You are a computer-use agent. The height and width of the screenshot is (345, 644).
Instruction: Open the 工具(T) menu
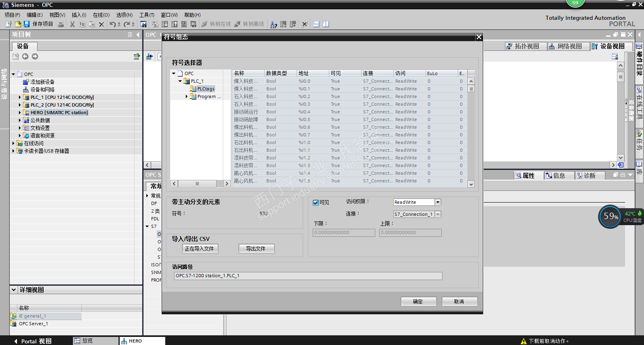coord(147,15)
